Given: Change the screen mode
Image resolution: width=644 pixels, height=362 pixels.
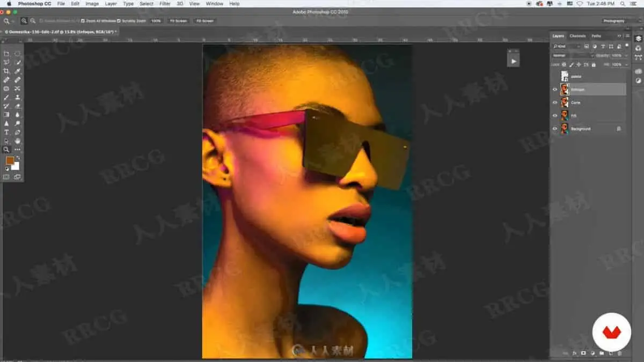Looking at the screenshot, I should 17,177.
